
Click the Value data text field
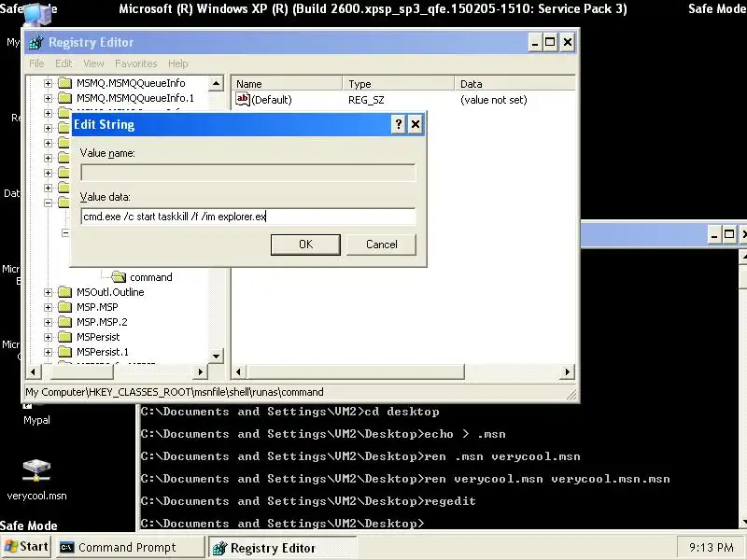click(248, 217)
